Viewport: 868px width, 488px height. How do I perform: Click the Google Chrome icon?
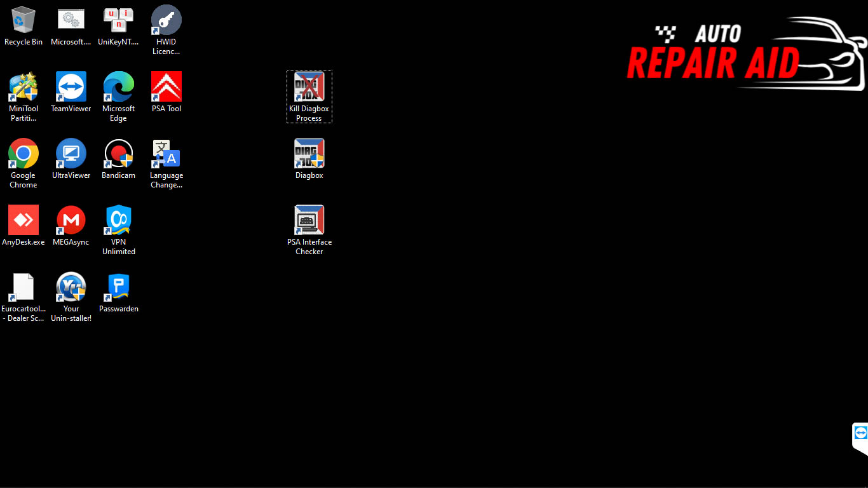(24, 153)
